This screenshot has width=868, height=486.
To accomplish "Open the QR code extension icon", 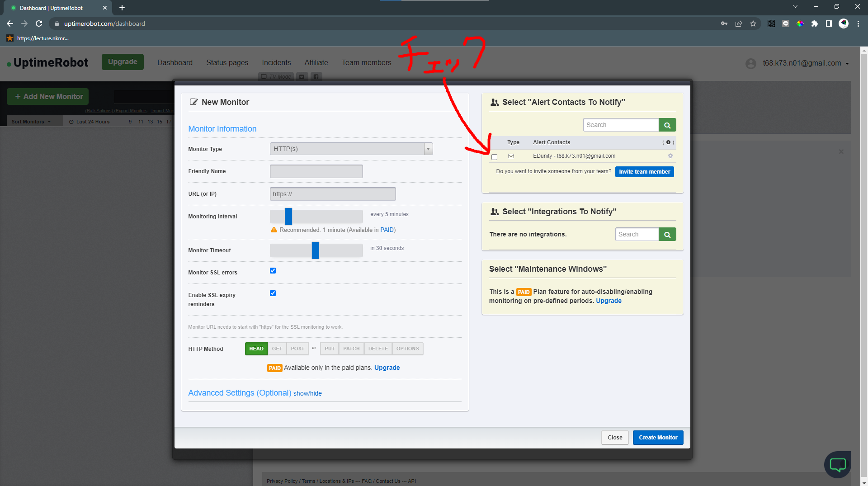I will click(771, 24).
